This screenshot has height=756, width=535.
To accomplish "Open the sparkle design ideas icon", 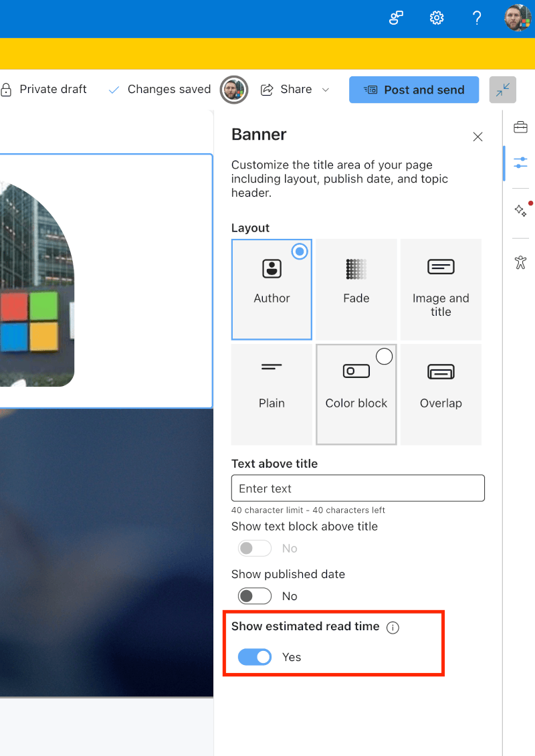I will click(520, 210).
